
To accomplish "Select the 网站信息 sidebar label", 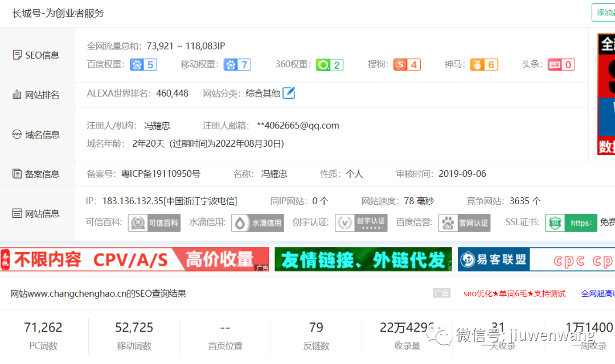I will [42, 213].
